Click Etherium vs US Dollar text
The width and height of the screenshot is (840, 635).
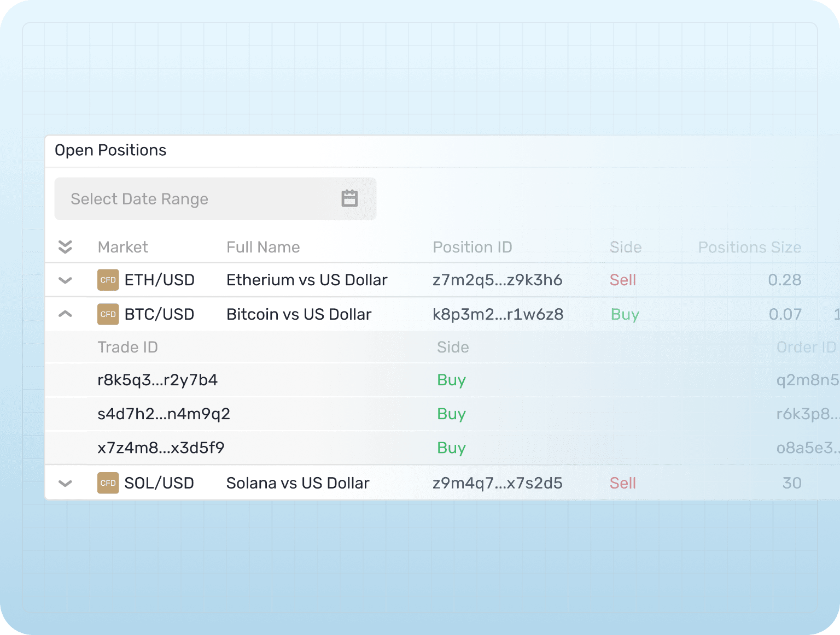pyautogui.click(x=307, y=280)
